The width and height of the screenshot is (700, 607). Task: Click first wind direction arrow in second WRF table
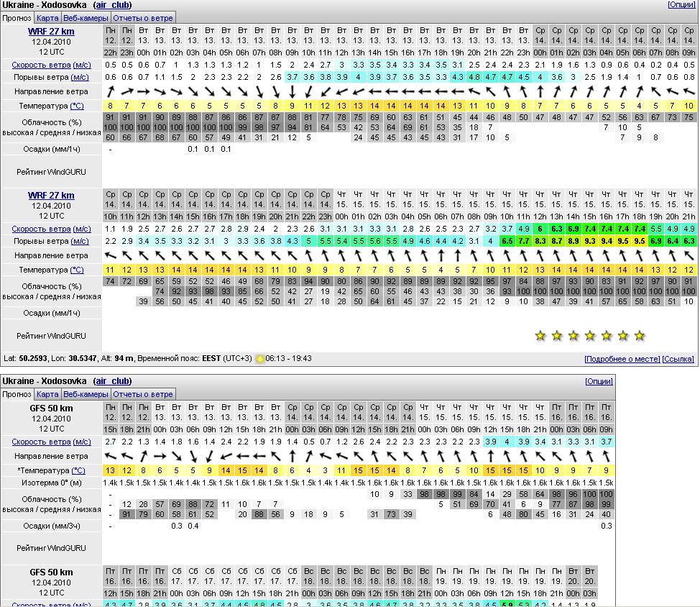[x=111, y=256]
